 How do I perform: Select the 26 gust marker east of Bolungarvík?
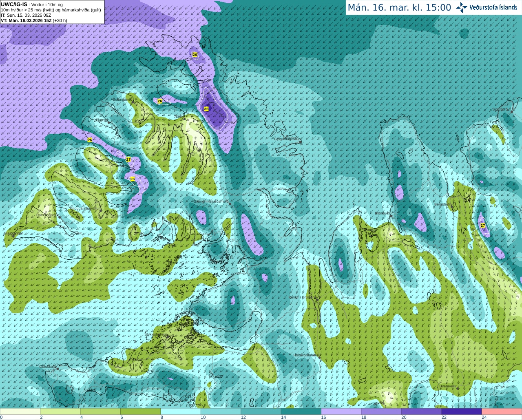pyautogui.click(x=160, y=101)
